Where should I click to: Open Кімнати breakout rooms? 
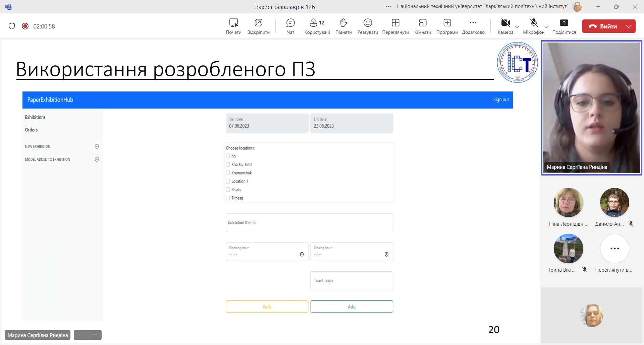point(422,26)
